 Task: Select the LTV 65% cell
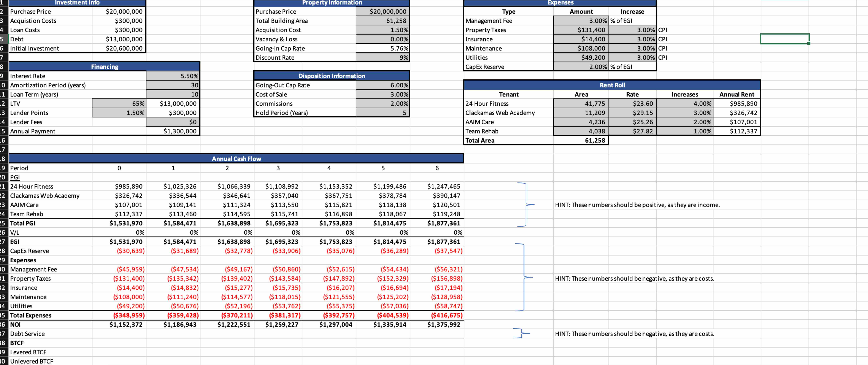119,103
